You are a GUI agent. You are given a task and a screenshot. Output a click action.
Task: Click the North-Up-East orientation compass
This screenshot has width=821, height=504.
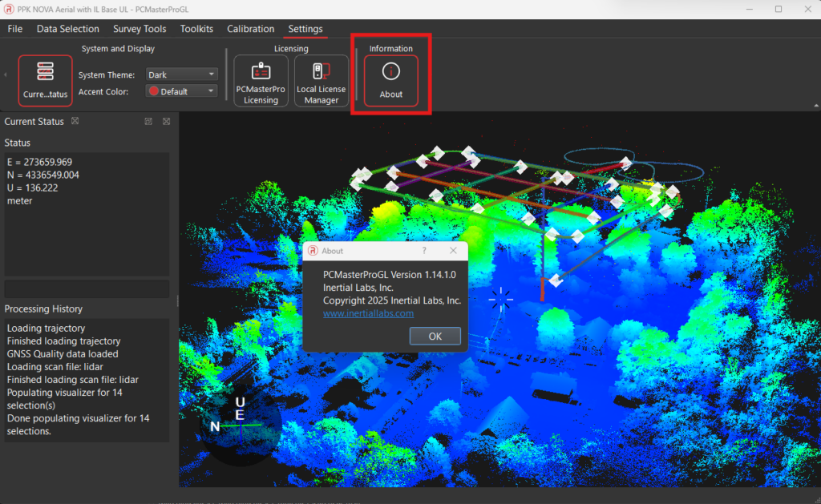238,423
